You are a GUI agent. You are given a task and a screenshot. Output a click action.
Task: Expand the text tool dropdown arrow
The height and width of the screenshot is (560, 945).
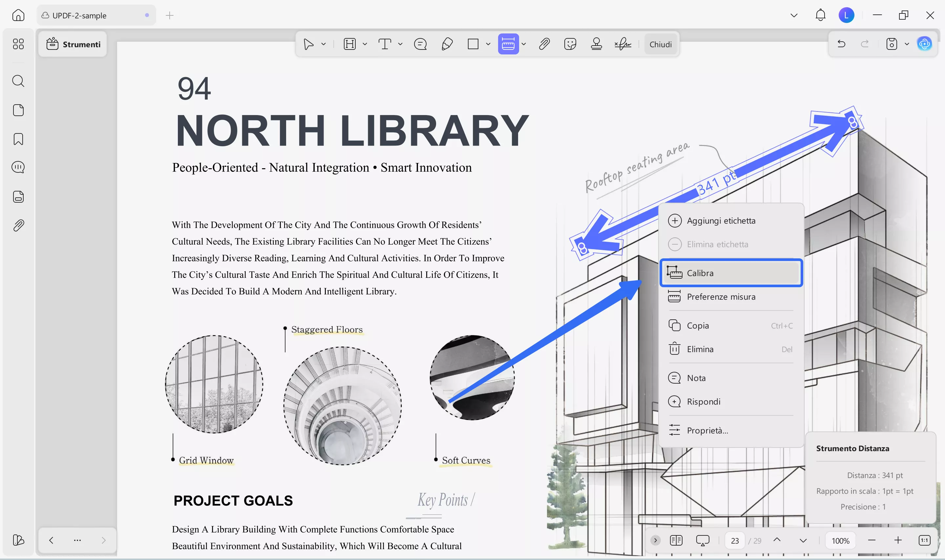[x=400, y=44]
